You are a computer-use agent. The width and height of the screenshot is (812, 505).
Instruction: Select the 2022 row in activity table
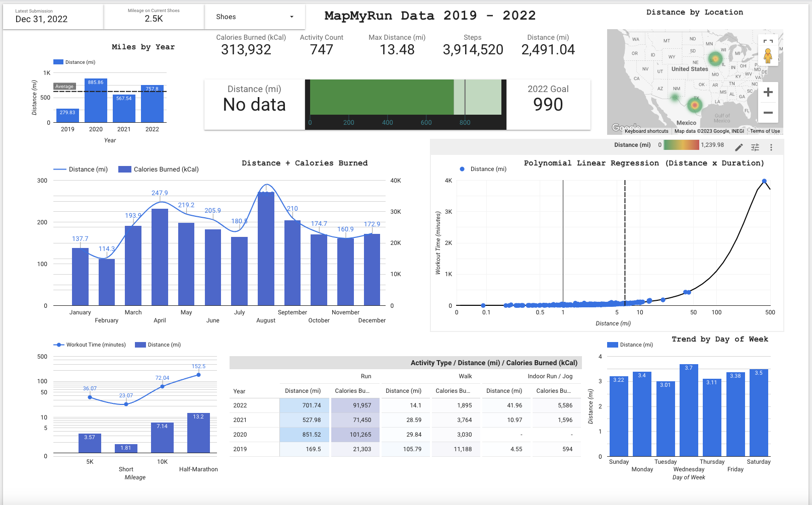point(405,405)
